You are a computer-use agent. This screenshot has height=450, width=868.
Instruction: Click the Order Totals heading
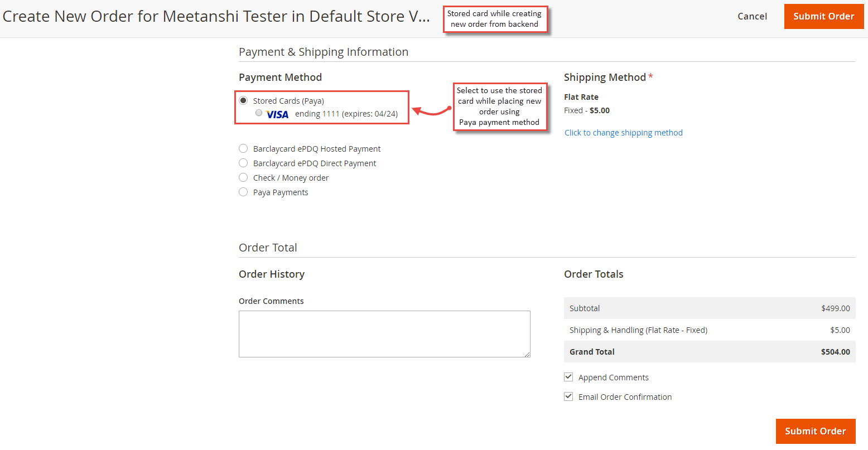pos(594,274)
